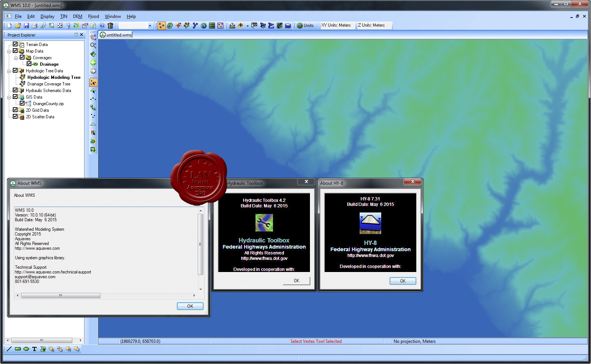591x364 pixels.
Task: Activate the Select Vertex tool
Action: (x=93, y=83)
